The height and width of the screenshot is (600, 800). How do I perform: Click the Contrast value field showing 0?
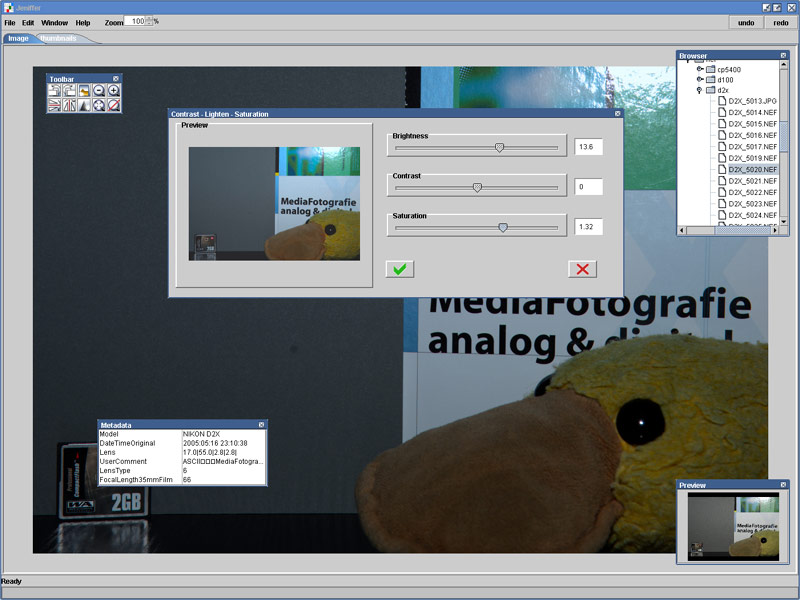click(588, 187)
